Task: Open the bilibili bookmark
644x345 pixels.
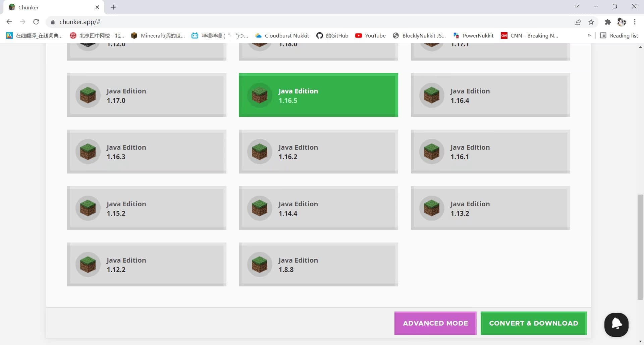Action: coord(220,36)
